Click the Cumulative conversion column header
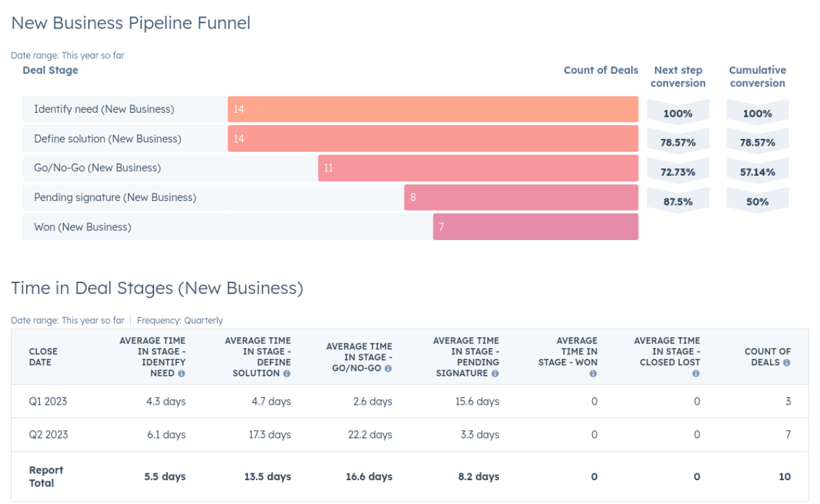The image size is (820, 504). pos(757,77)
